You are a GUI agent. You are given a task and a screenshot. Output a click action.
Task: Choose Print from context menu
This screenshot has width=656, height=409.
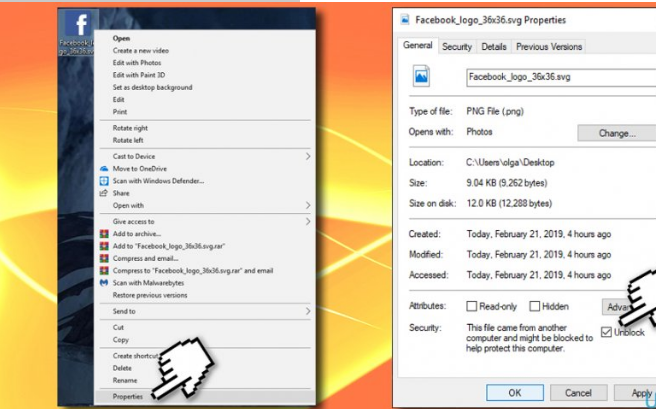[x=120, y=112]
